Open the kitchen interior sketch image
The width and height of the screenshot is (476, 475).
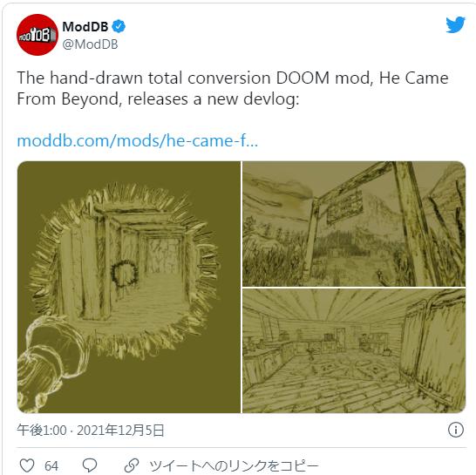[x=354, y=351]
